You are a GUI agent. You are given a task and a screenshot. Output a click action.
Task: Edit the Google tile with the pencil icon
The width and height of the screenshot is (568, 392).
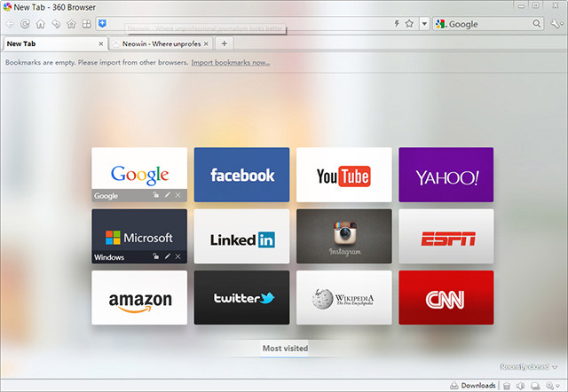click(x=168, y=195)
